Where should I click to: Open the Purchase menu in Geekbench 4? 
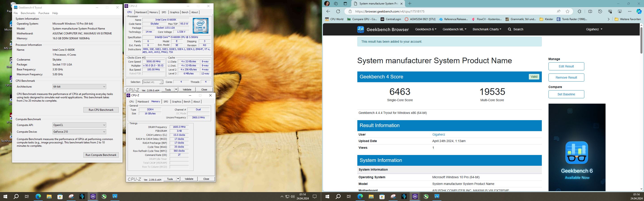coord(44,13)
